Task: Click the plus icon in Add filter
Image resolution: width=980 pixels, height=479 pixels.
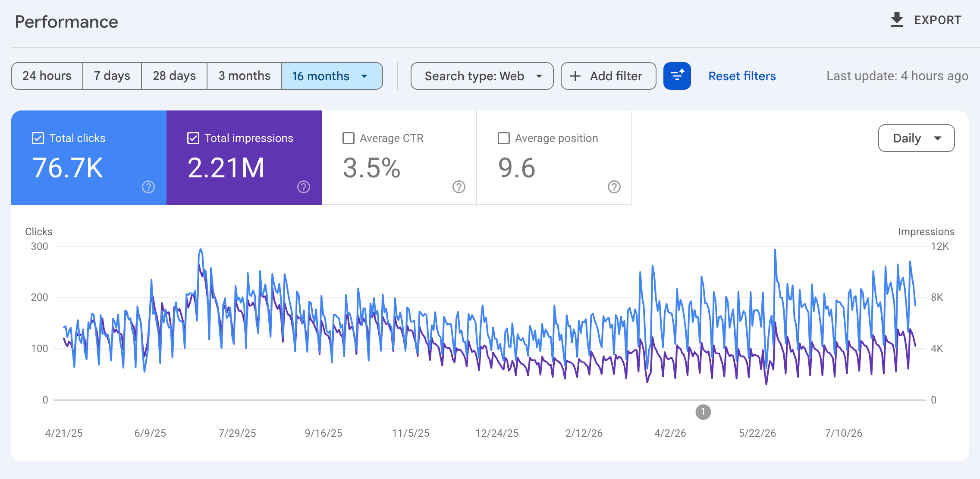Action: 575,76
